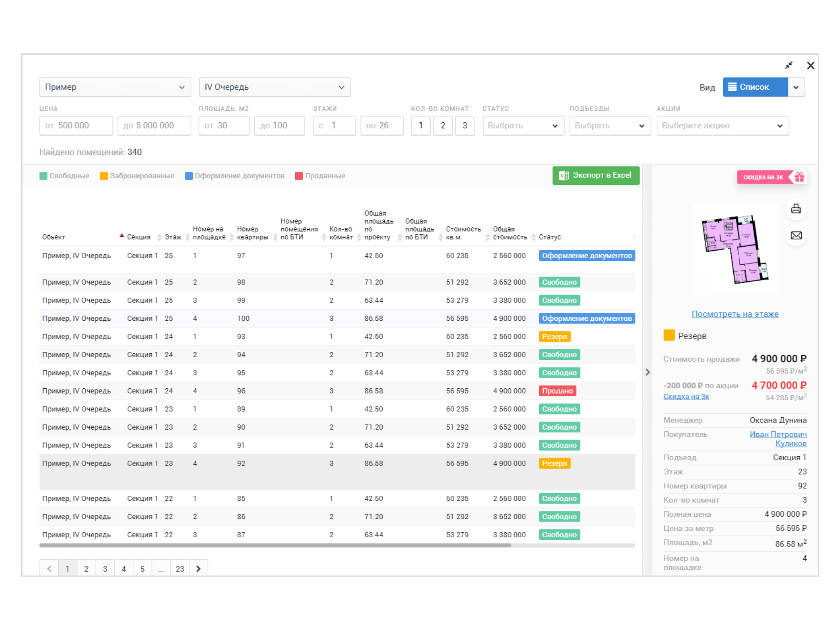Sort by Объект red triangle indicator

[x=121, y=235]
